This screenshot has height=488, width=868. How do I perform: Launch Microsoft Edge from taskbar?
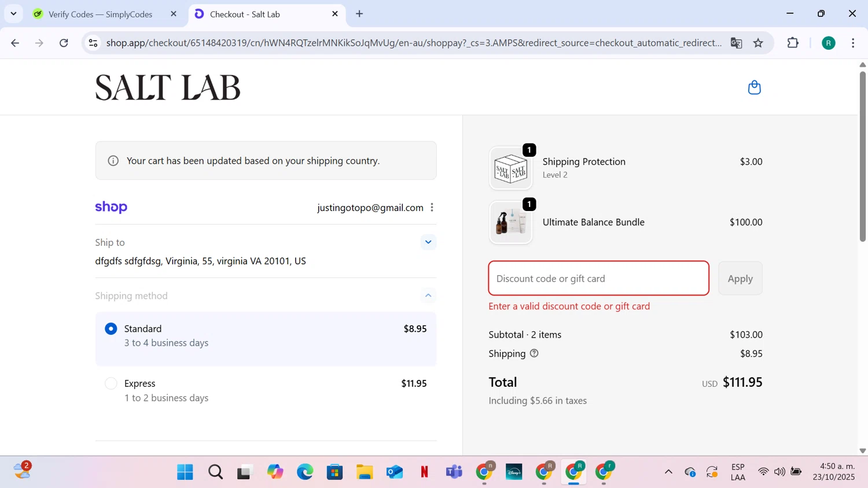[305, 472]
